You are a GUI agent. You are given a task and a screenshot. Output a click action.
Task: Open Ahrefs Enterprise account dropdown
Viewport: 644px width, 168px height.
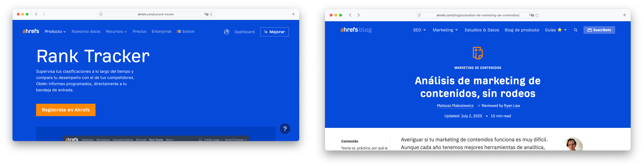coord(235,140)
